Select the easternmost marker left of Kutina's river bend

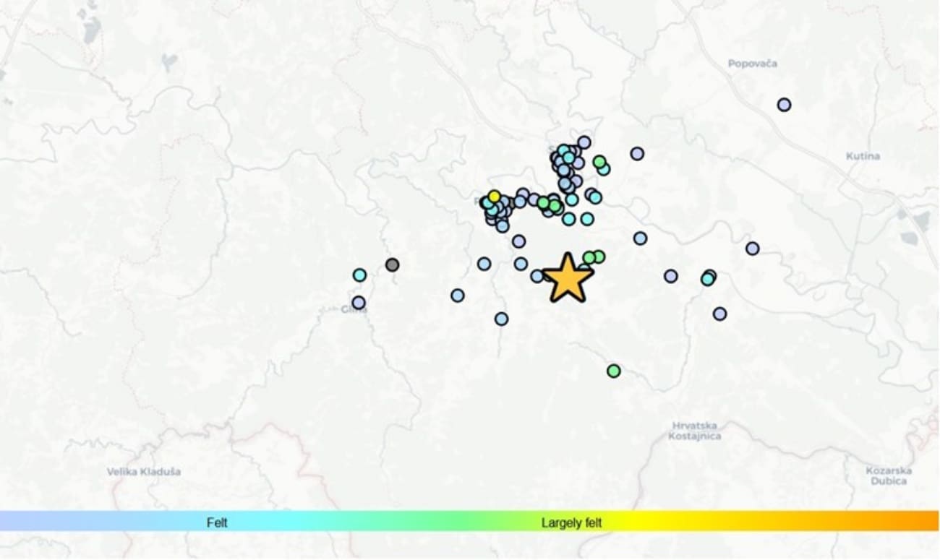[x=753, y=249]
